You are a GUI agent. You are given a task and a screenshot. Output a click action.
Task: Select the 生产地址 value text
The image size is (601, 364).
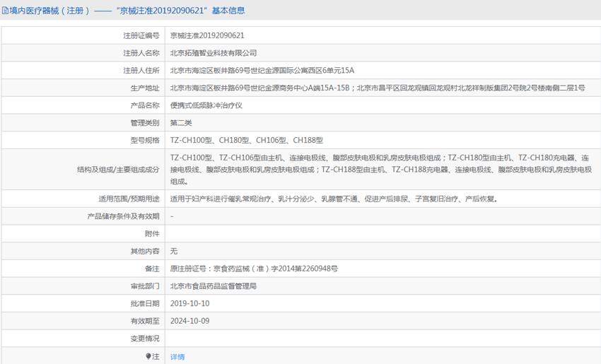378,88
